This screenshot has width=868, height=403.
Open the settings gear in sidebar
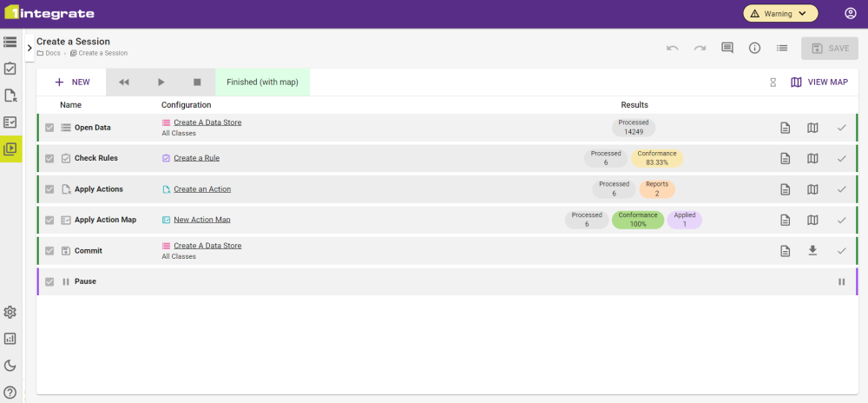tap(10, 313)
